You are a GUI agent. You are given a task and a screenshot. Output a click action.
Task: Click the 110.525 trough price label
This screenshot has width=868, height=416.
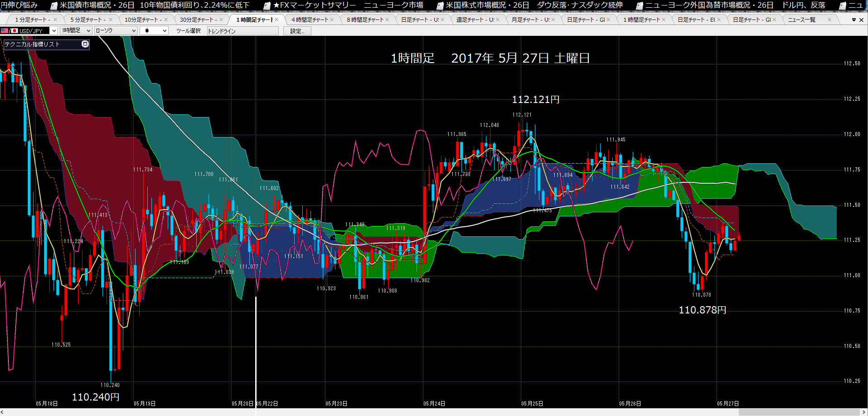pos(61,345)
